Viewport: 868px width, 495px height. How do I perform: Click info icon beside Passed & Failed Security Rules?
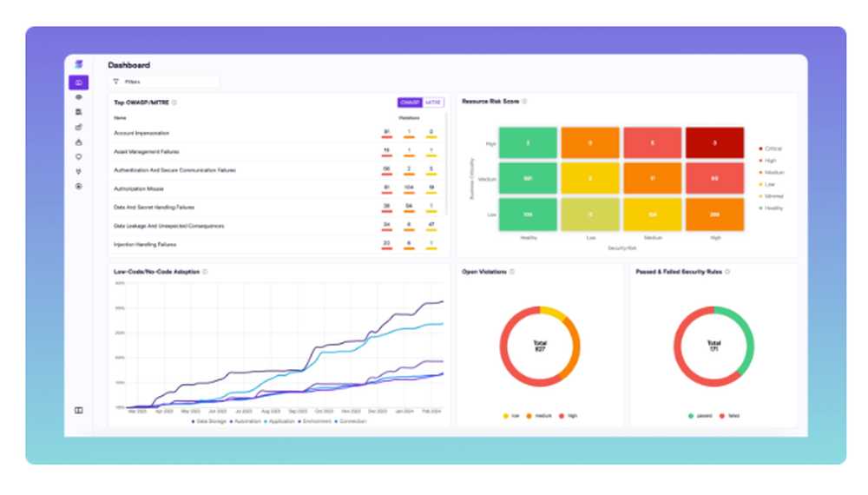pos(727,272)
